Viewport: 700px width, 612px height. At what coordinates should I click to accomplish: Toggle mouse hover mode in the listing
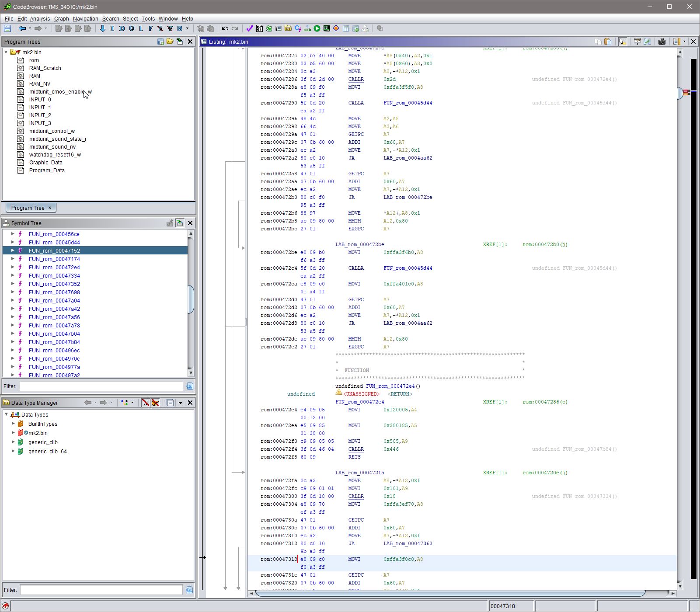point(622,42)
